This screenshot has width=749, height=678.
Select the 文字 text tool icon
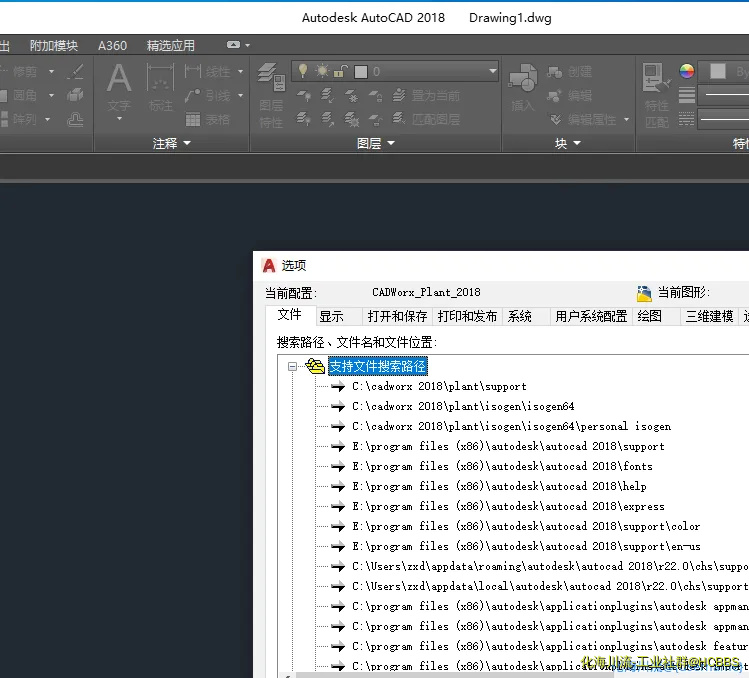119,79
